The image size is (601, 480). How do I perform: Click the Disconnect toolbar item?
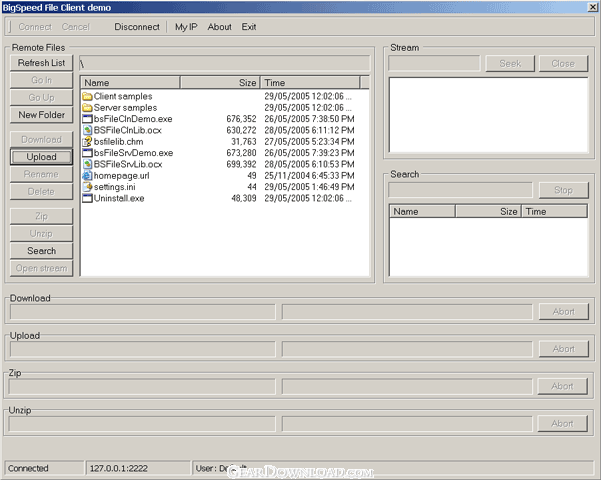(x=137, y=27)
